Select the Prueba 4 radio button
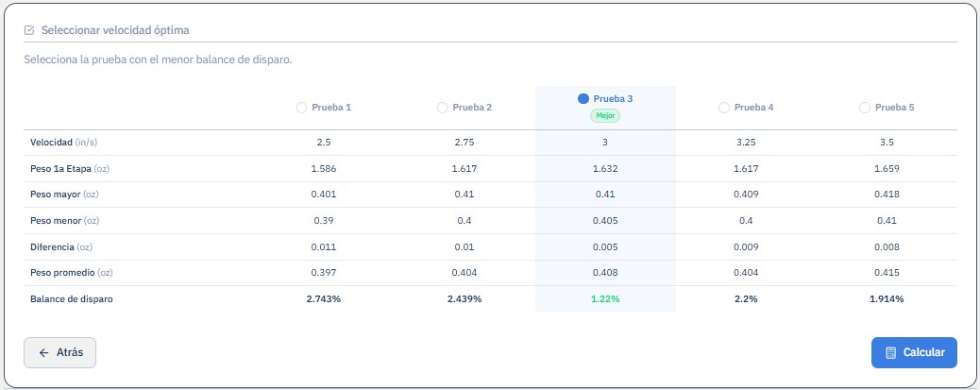The width and height of the screenshot is (980, 390). coord(724,108)
